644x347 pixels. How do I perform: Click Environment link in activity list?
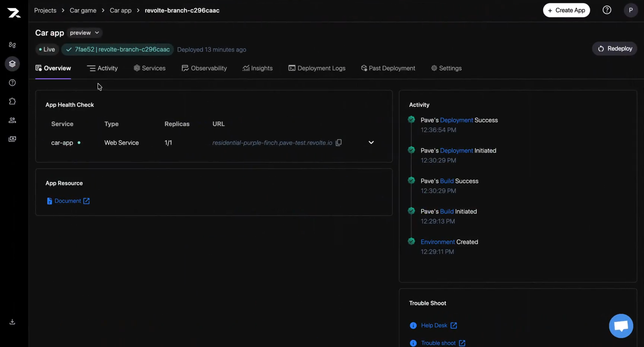(x=437, y=242)
